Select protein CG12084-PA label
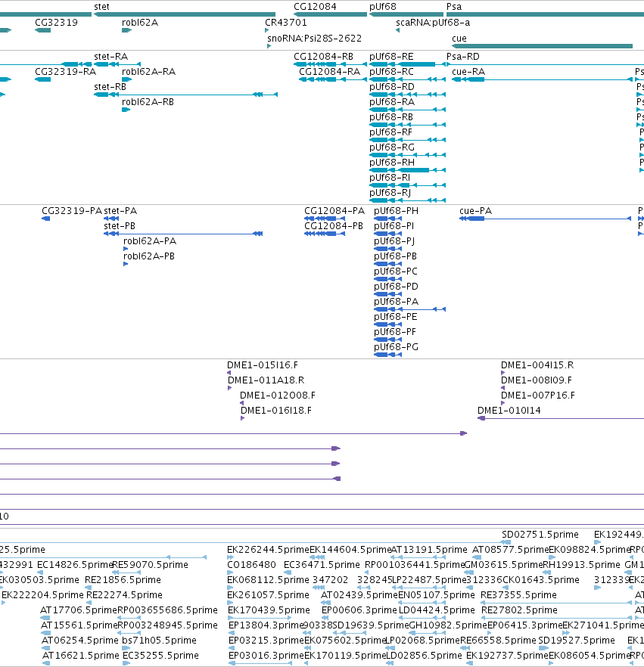 334,210
